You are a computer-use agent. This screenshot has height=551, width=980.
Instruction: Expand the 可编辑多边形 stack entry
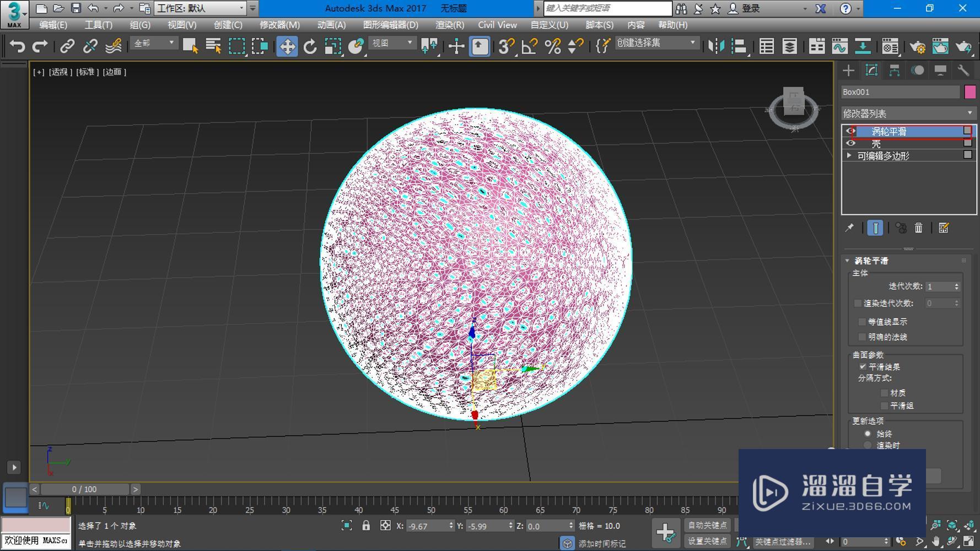tap(849, 155)
